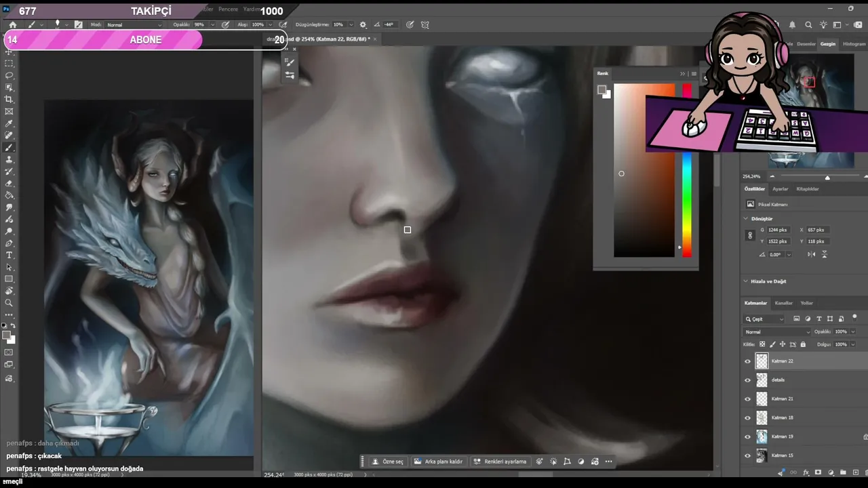
Task: Open the Kitaplıklar tab
Action: [x=808, y=189]
